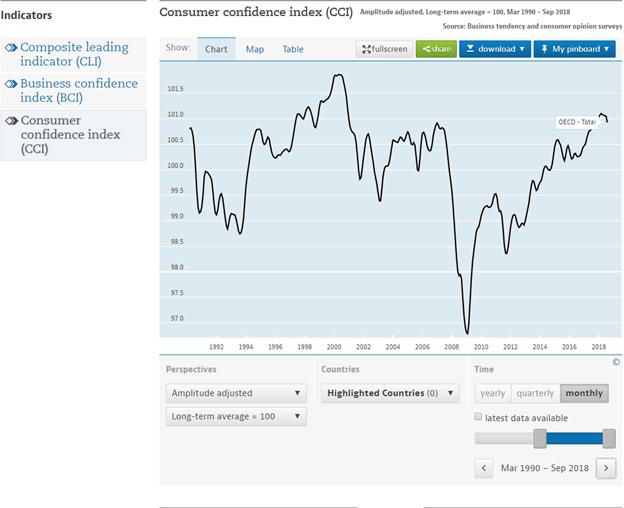Click the next time period arrow

(606, 467)
